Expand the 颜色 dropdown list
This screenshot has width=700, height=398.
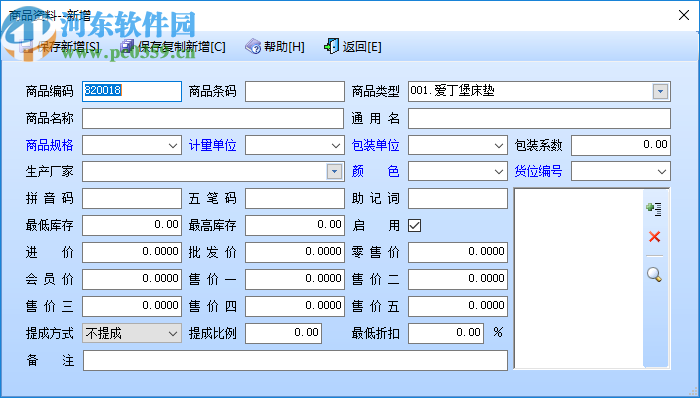499,171
